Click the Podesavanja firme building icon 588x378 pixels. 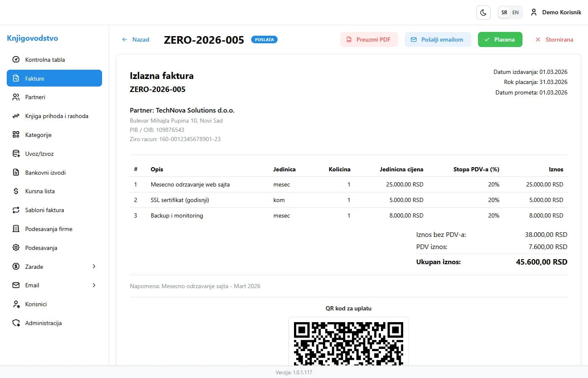point(16,229)
